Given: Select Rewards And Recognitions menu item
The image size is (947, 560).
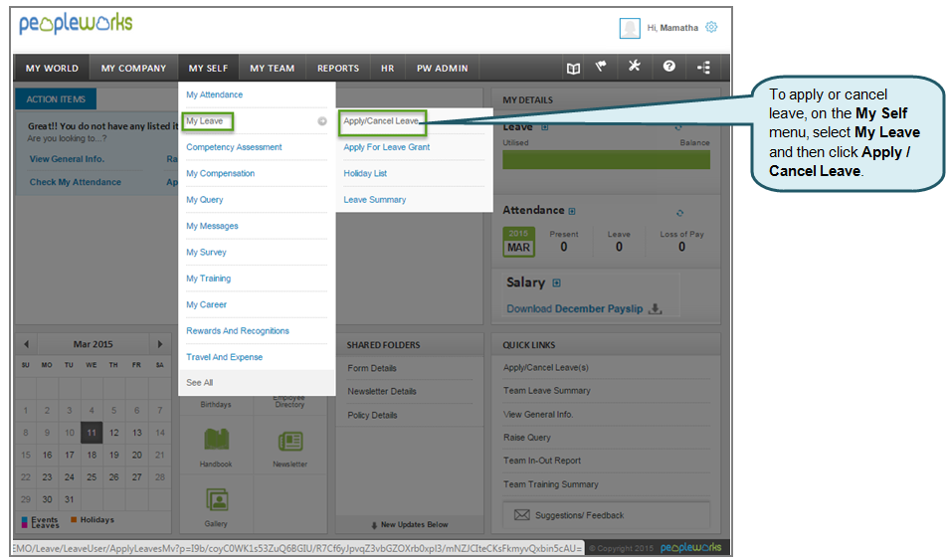Looking at the screenshot, I should (x=238, y=331).
